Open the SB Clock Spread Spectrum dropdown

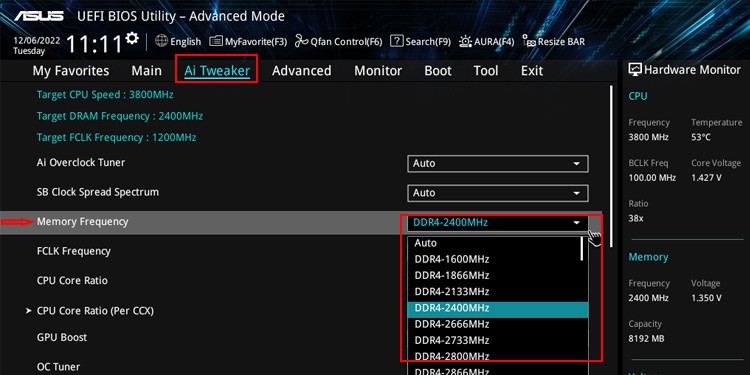(497, 193)
